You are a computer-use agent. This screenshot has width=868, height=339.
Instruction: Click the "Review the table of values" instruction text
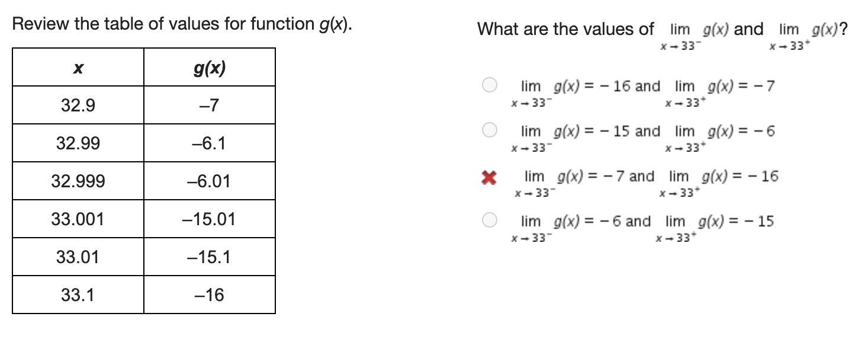(182, 24)
